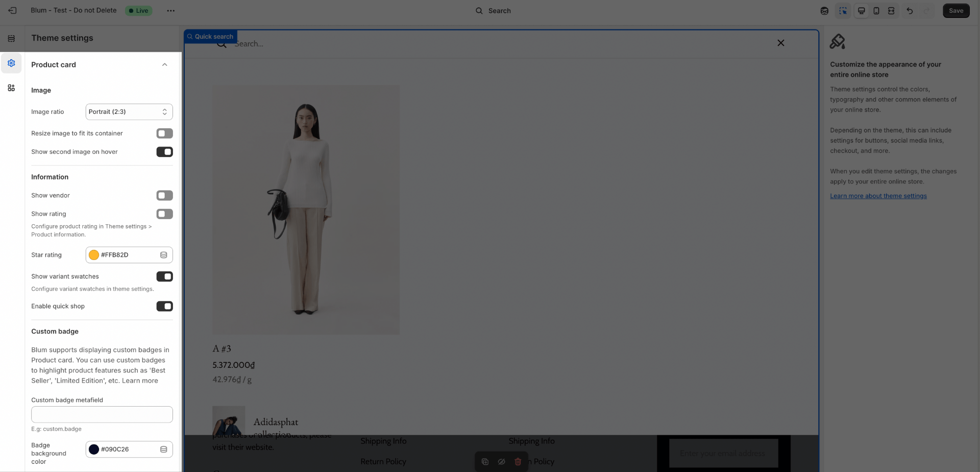This screenshot has width=980, height=472.
Task: Open the Image ratio dropdown
Action: (129, 111)
